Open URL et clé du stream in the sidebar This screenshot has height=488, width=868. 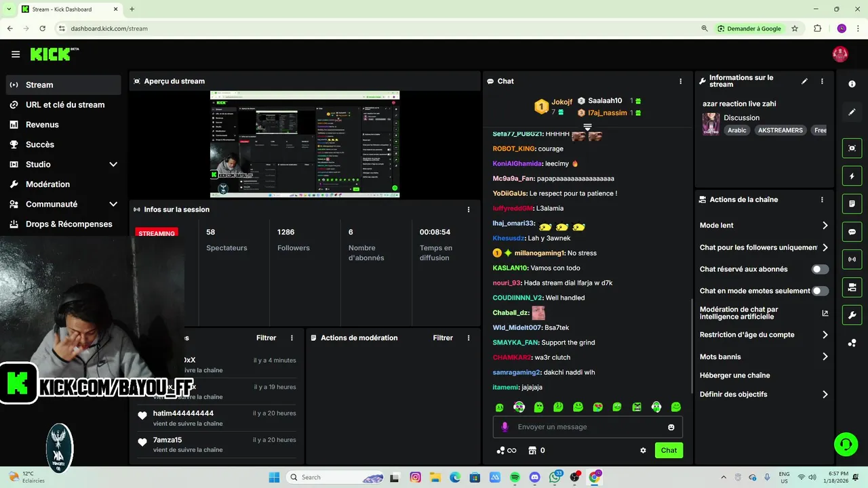coord(64,104)
